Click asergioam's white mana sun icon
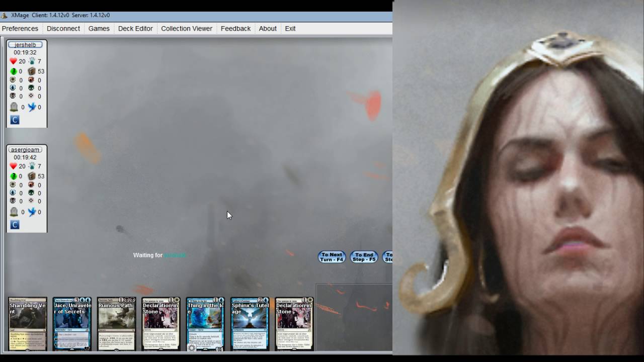This screenshot has width=644, height=362. [x=13, y=185]
